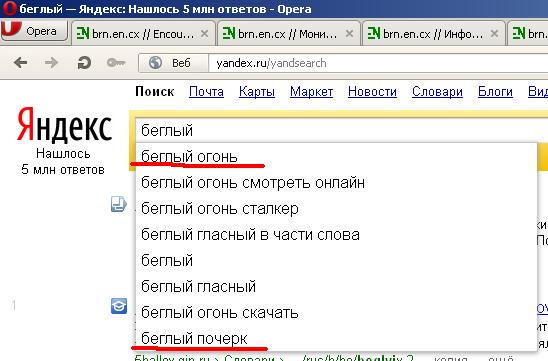Open the Словари link
Image resolution: width=548 pixels, height=361 pixels.
pyautogui.click(x=437, y=92)
